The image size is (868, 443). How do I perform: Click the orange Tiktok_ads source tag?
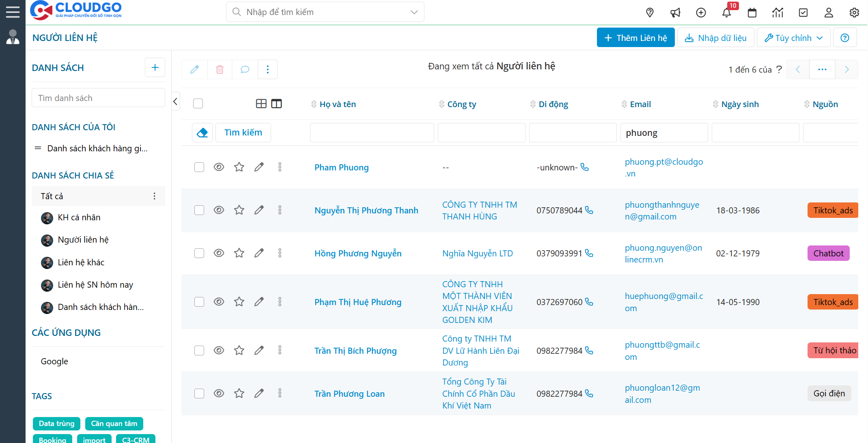(x=832, y=211)
